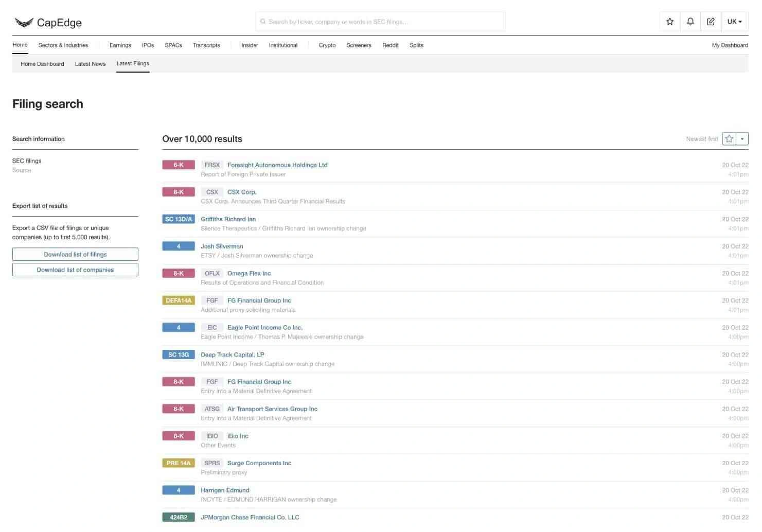Viewport: 762px width, 532px height.
Task: Go to the Screeners menu item
Action: coord(359,45)
